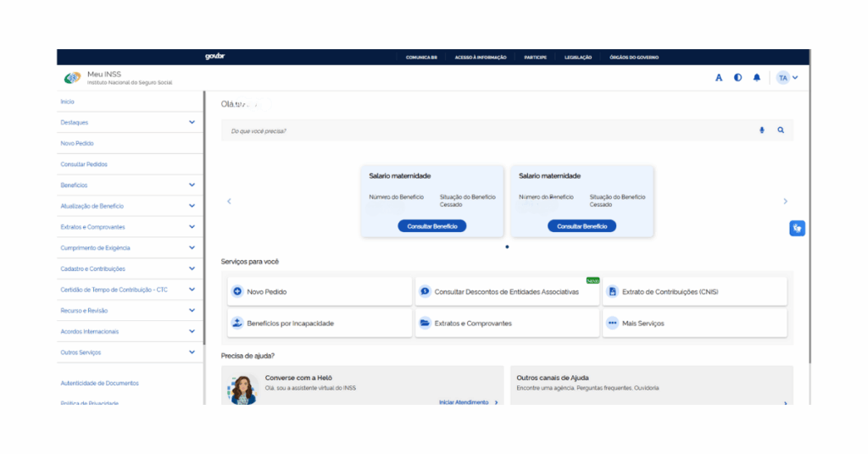Select Consultar Pedidos in the sidebar
868x454 pixels.
click(x=84, y=164)
